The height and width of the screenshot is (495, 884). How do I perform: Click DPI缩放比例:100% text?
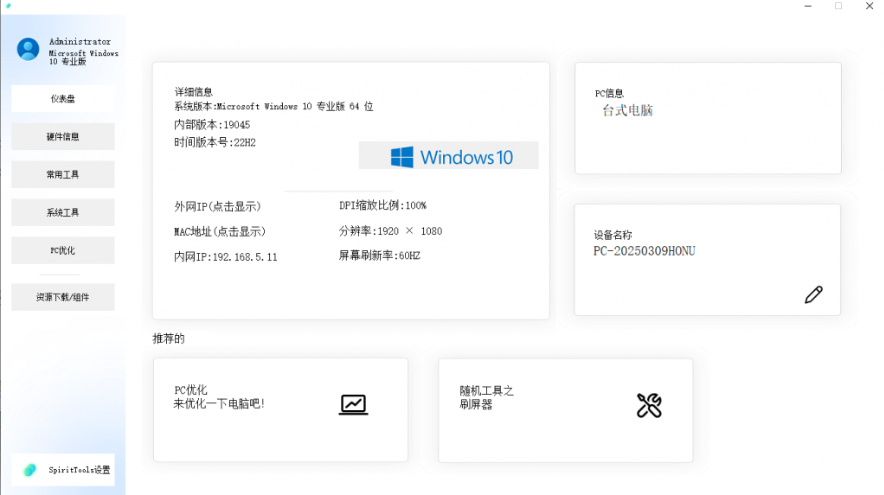pos(383,205)
